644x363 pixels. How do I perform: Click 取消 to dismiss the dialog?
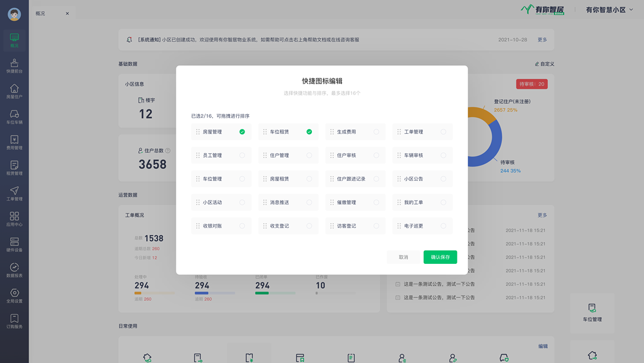404,257
